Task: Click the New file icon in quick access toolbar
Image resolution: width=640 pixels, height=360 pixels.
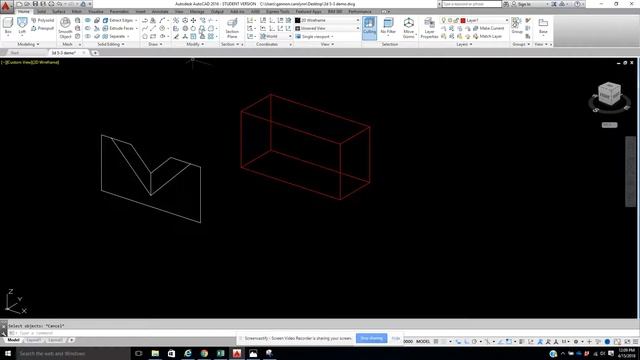Action: [19, 4]
